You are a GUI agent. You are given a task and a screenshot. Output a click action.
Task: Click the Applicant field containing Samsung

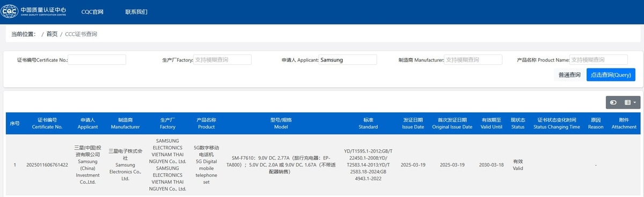point(348,60)
